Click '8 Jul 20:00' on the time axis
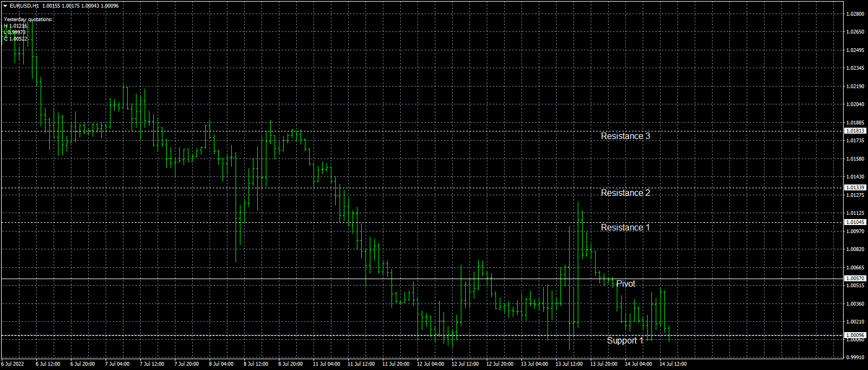The height and width of the screenshot is (370, 868). coord(291,364)
